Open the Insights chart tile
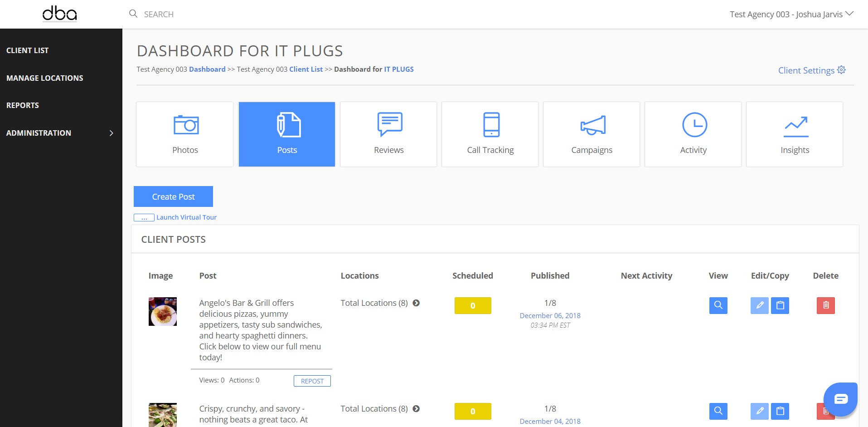This screenshot has height=427, width=868. 795,134
